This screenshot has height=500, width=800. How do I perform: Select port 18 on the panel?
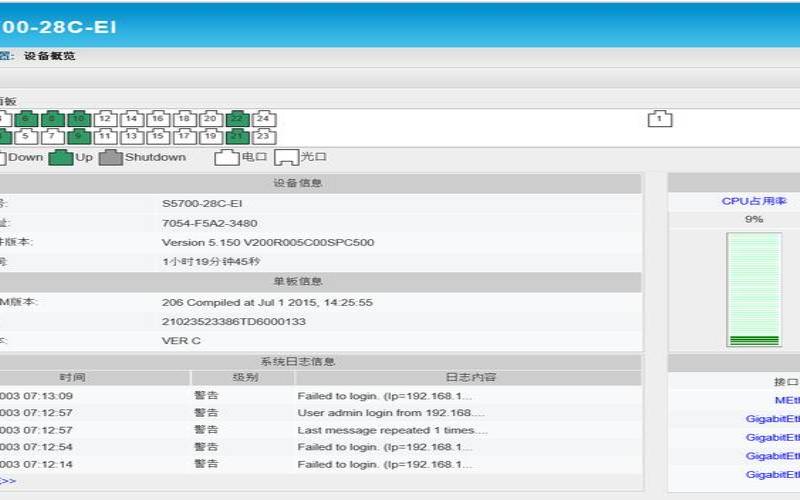pos(185,119)
